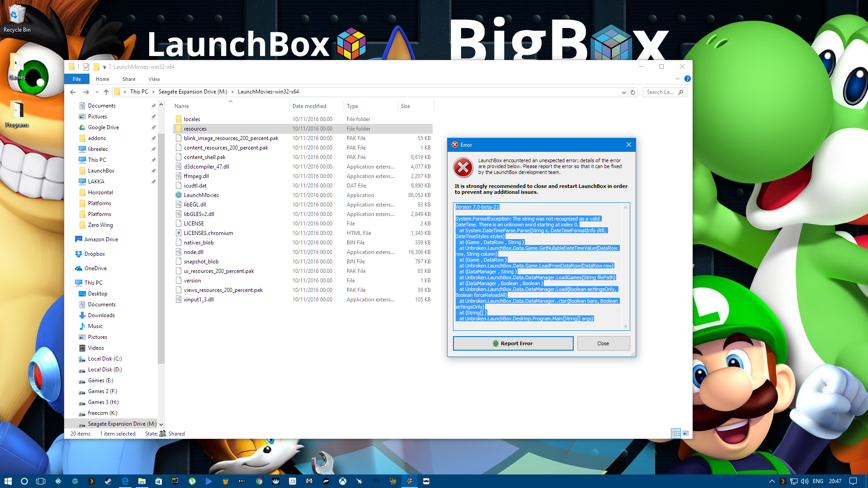The height and width of the screenshot is (488, 868).
Task: Open the Recycle Bin desktop icon
Action: tap(17, 19)
